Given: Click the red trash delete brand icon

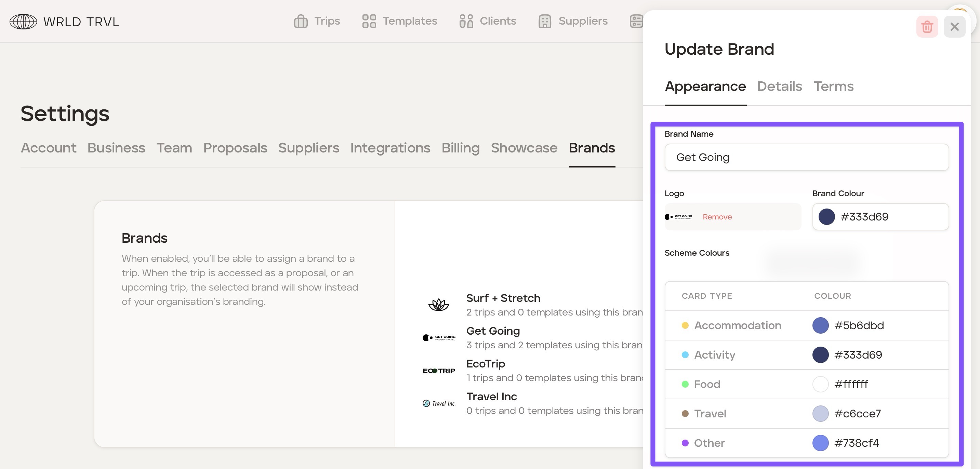Looking at the screenshot, I should click(x=927, y=27).
